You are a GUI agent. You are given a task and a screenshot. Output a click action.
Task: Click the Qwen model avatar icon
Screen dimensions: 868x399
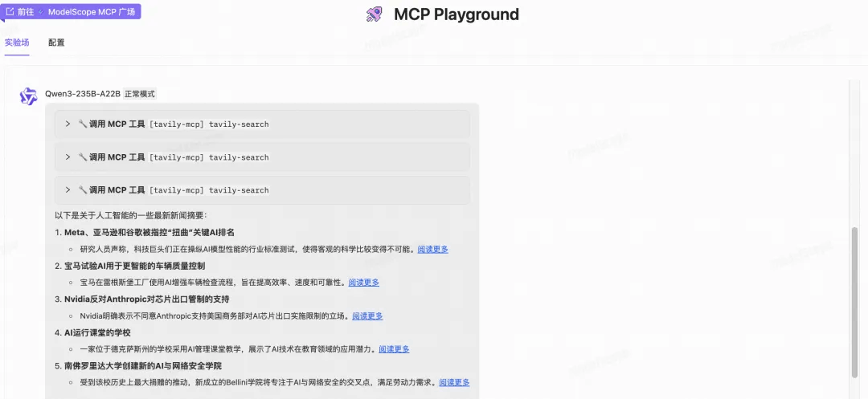click(x=28, y=96)
